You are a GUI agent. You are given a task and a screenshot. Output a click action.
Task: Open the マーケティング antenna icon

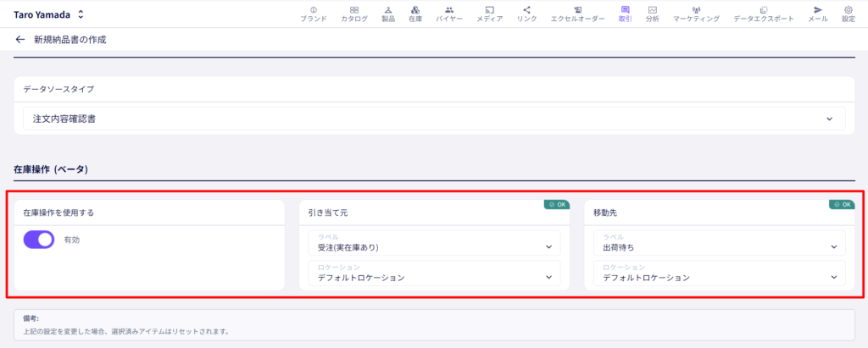[696, 10]
